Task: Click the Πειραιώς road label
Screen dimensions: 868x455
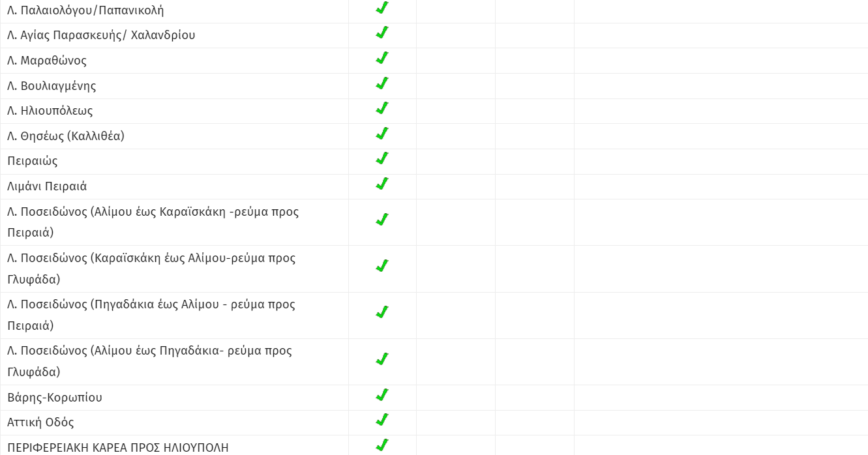Action: click(x=33, y=161)
